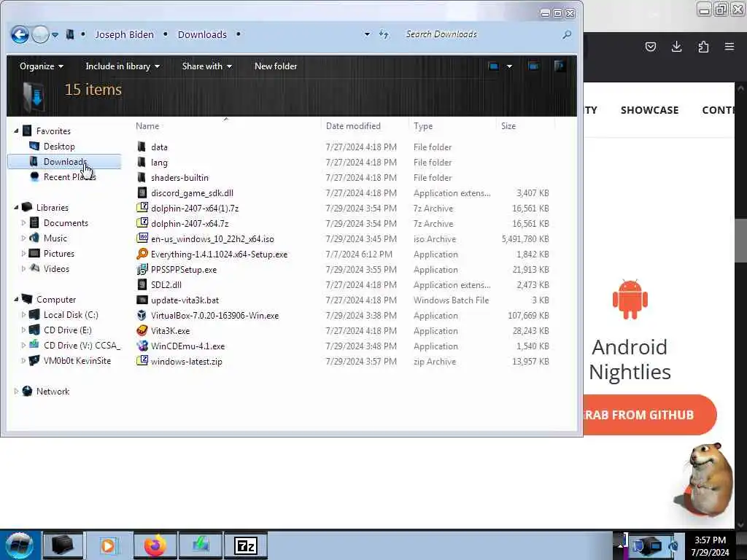Open Firefox from the taskbar
The width and height of the screenshot is (747, 560).
(155, 545)
